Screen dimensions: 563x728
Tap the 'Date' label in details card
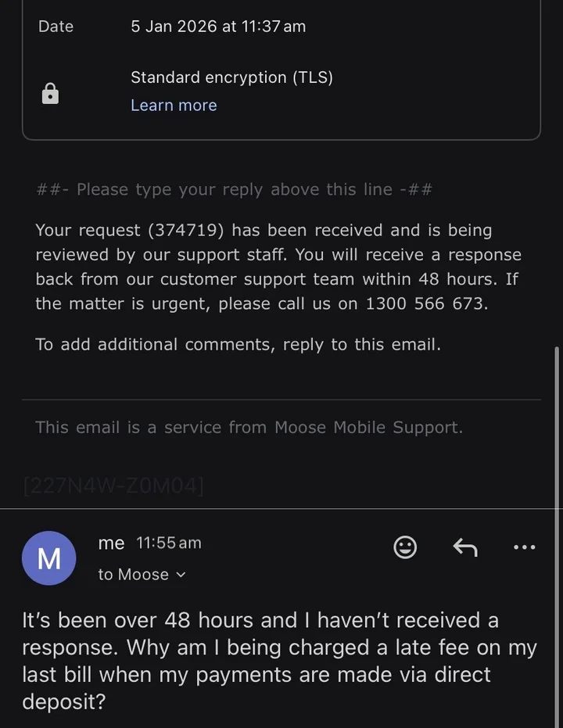(56, 27)
